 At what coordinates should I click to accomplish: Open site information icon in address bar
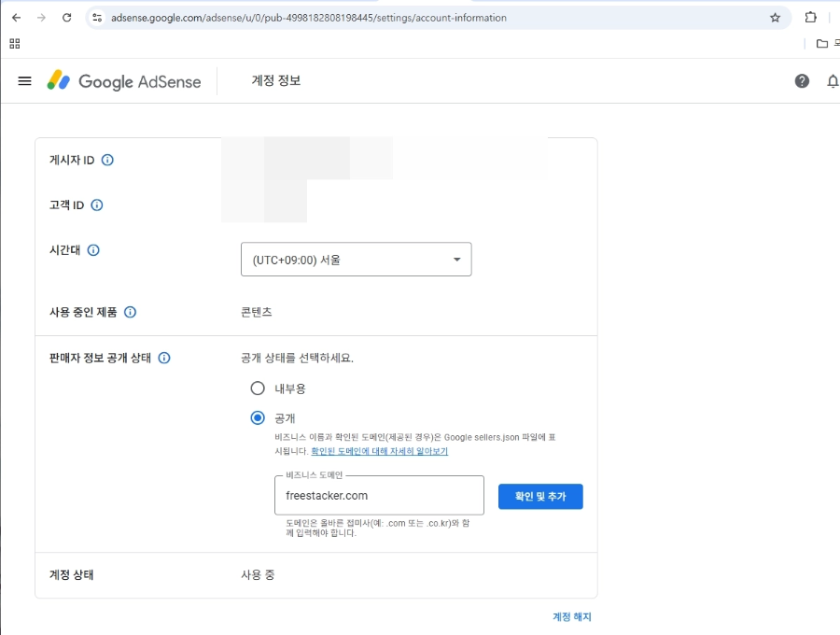pos(97,18)
